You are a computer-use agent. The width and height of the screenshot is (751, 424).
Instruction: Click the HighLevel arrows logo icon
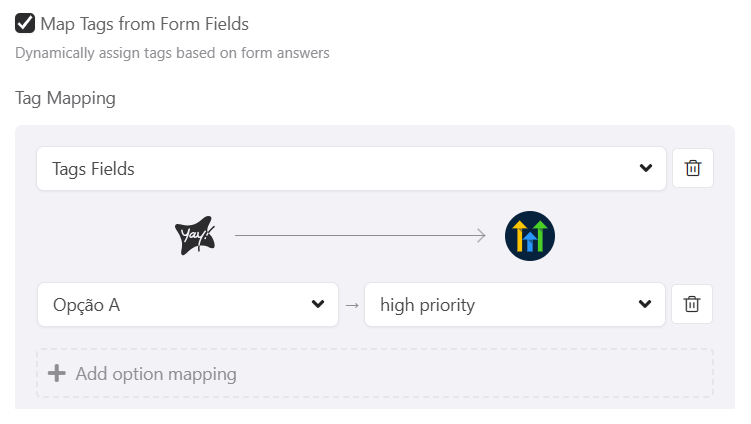[x=530, y=237]
